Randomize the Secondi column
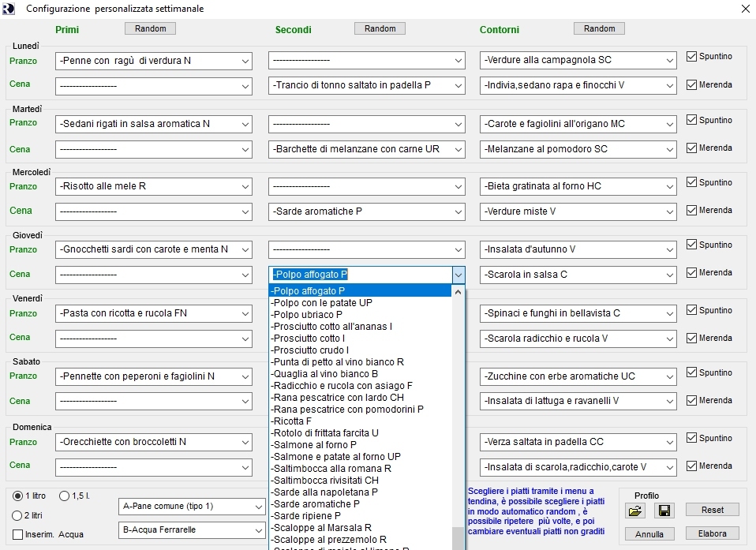756x550 pixels. click(x=380, y=28)
